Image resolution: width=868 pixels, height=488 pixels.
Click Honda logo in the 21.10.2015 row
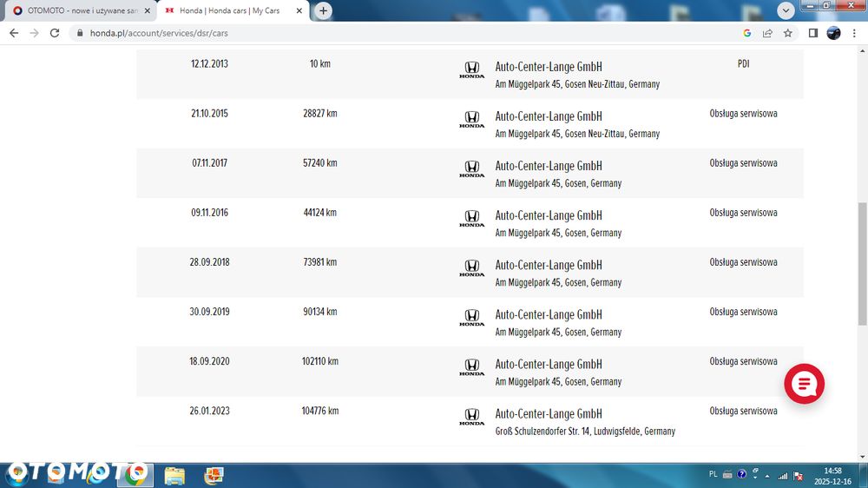[471, 120]
